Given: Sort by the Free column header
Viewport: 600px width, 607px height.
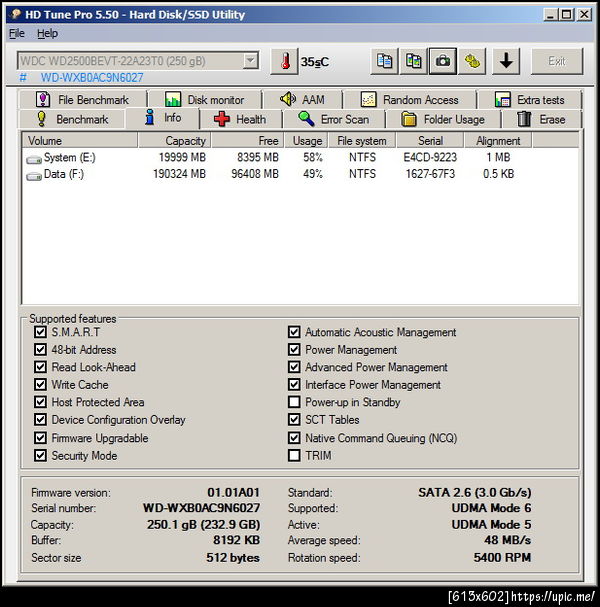Looking at the screenshot, I should [248, 141].
